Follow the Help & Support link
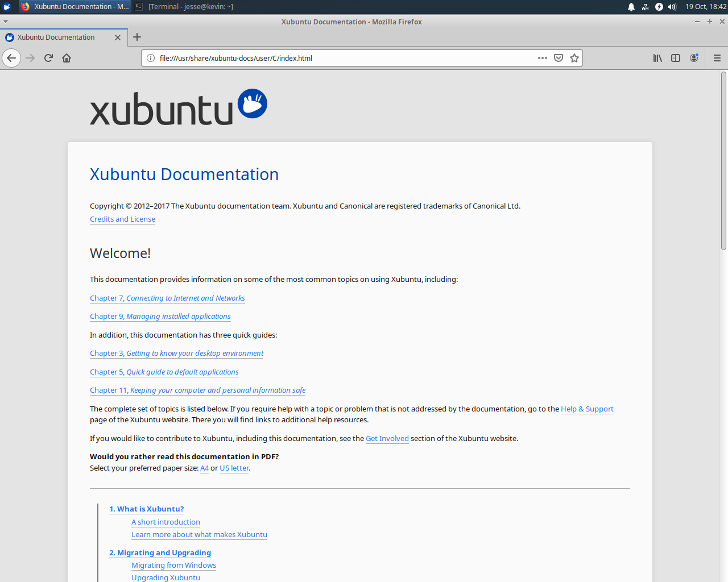Screen dimensions: 728x582 (x=587, y=409)
